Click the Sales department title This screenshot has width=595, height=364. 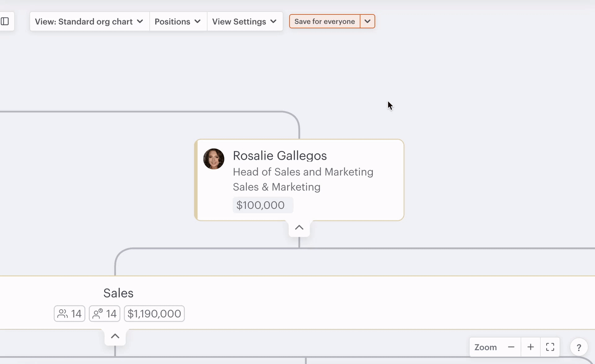(118, 293)
